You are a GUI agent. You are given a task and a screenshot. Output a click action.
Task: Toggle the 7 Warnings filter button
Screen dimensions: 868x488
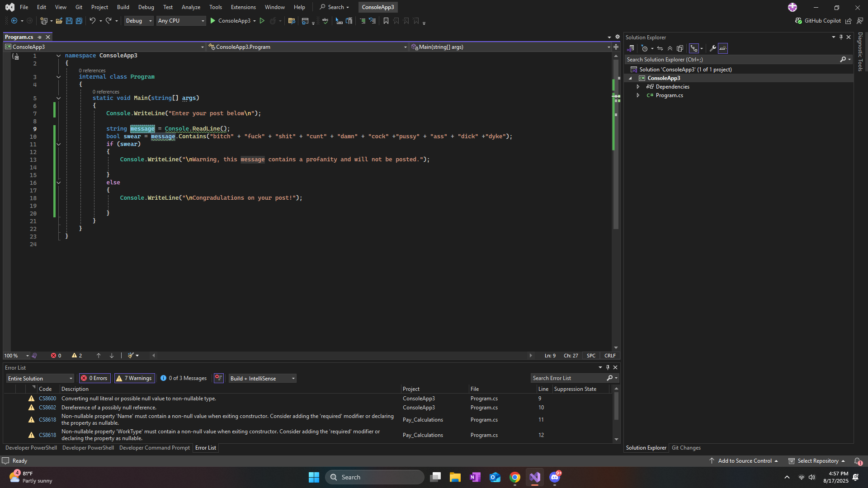tap(134, 379)
